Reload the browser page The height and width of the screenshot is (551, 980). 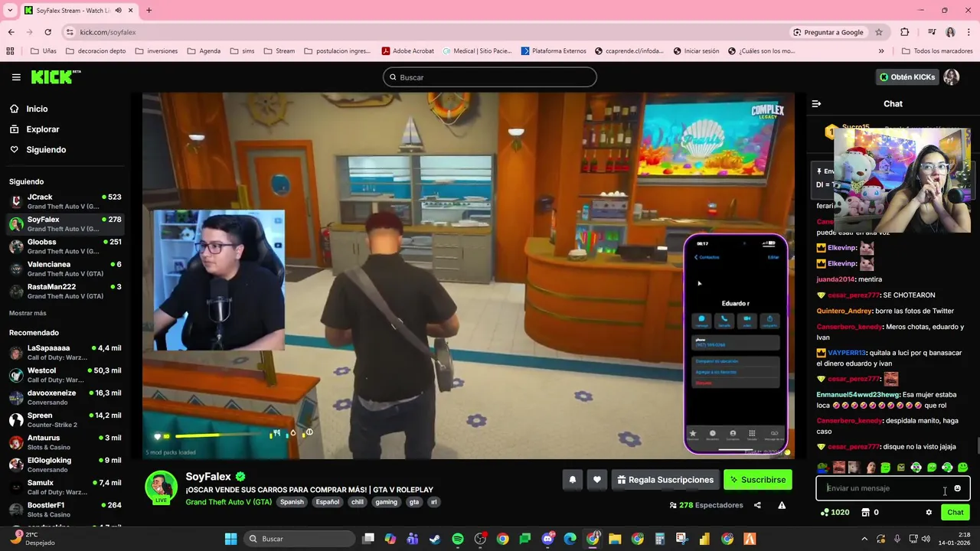47,32
